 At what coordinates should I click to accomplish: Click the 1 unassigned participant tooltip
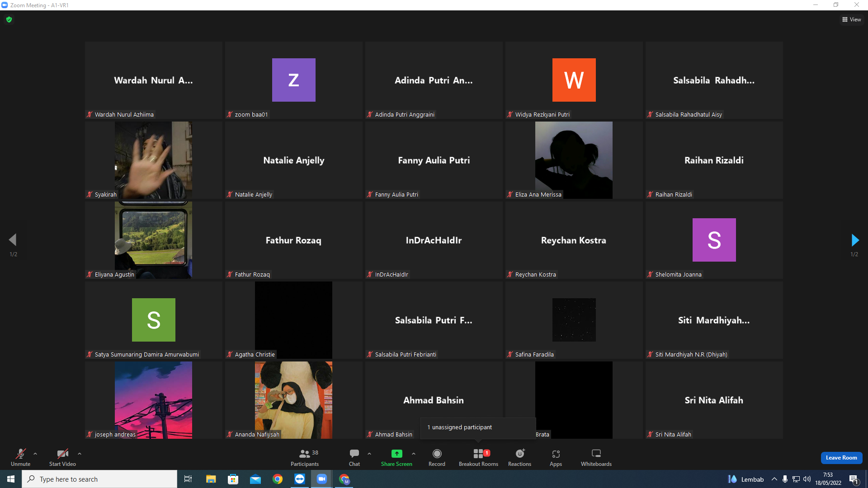478,427
